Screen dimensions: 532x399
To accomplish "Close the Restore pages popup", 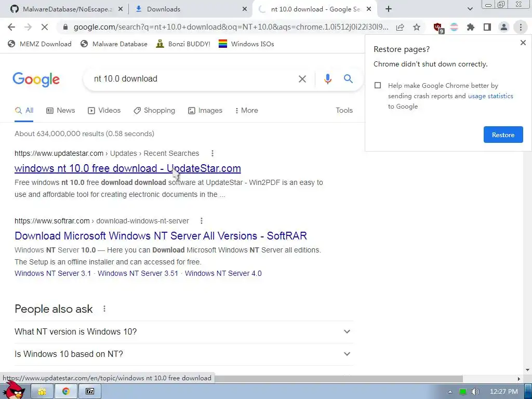I will click(523, 43).
